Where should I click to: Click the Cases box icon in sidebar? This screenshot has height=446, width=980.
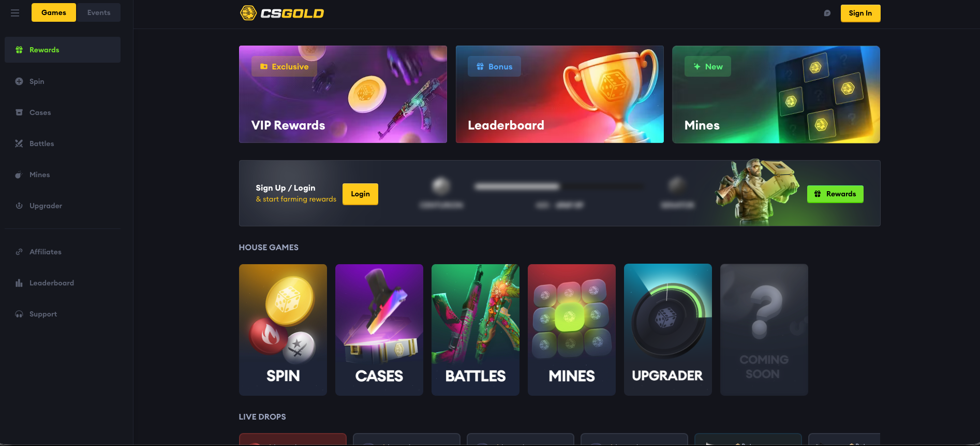pyautogui.click(x=19, y=112)
